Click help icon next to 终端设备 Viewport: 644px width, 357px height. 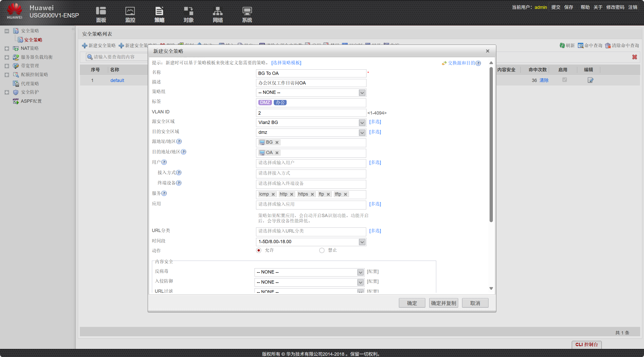click(179, 183)
